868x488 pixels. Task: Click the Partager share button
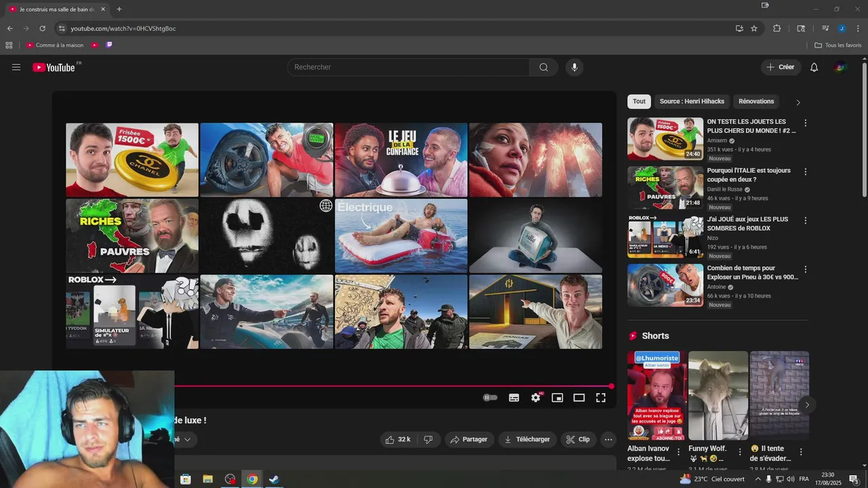pos(469,439)
